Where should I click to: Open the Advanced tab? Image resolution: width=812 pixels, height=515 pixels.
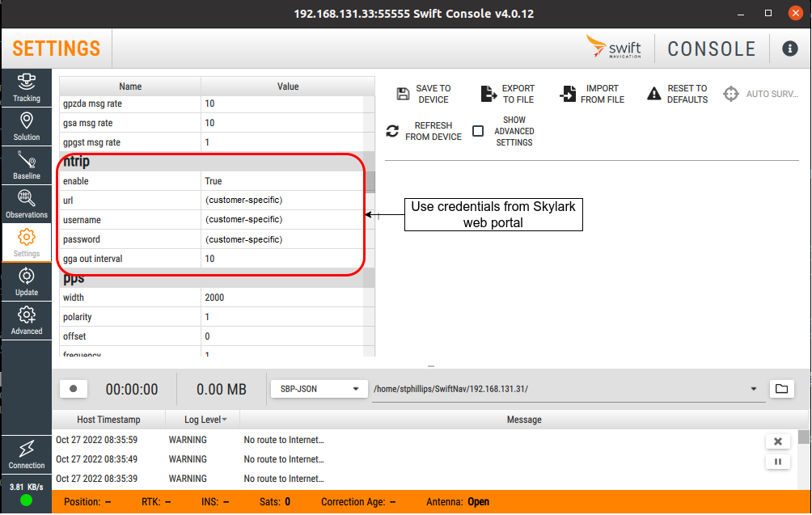[26, 320]
